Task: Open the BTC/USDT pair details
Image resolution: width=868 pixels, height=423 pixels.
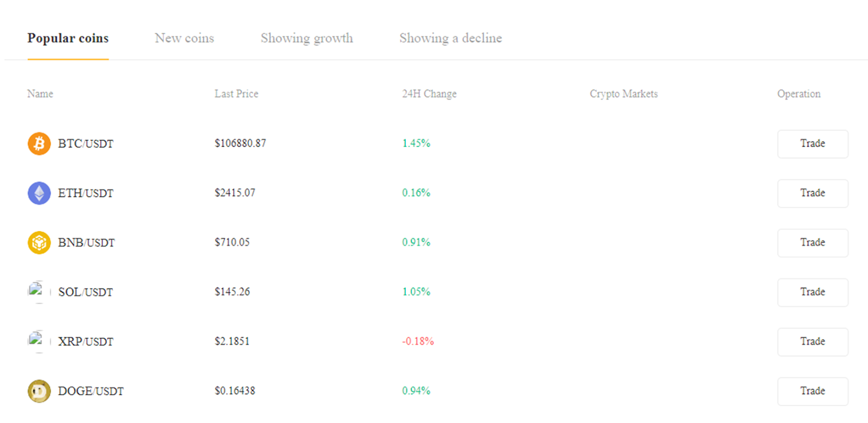Action: [x=86, y=143]
